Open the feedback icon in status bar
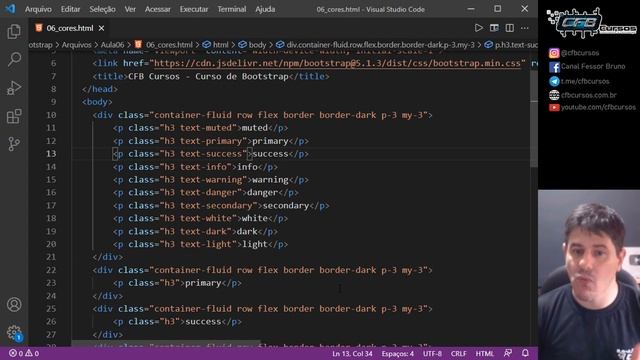The width and height of the screenshot is (640, 360). coord(508,353)
